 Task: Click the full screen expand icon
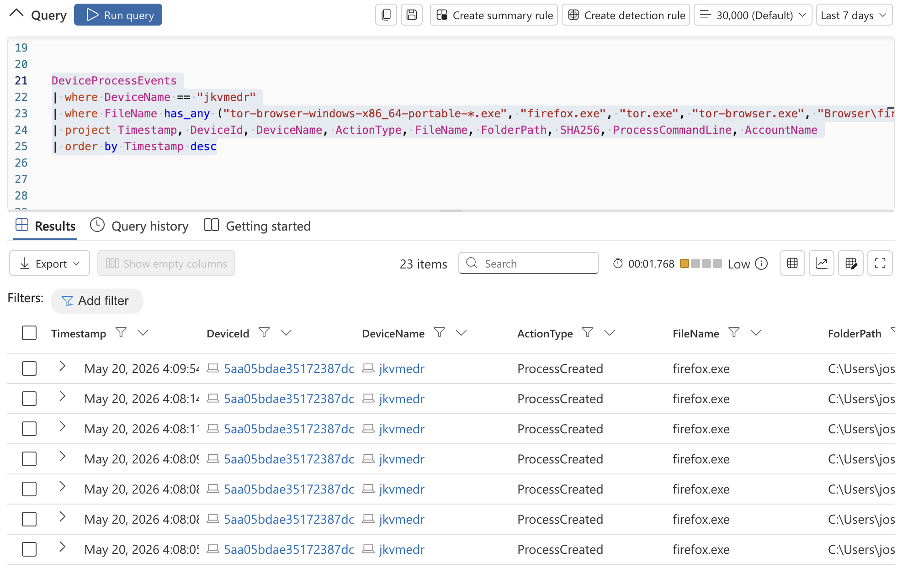coord(880,263)
